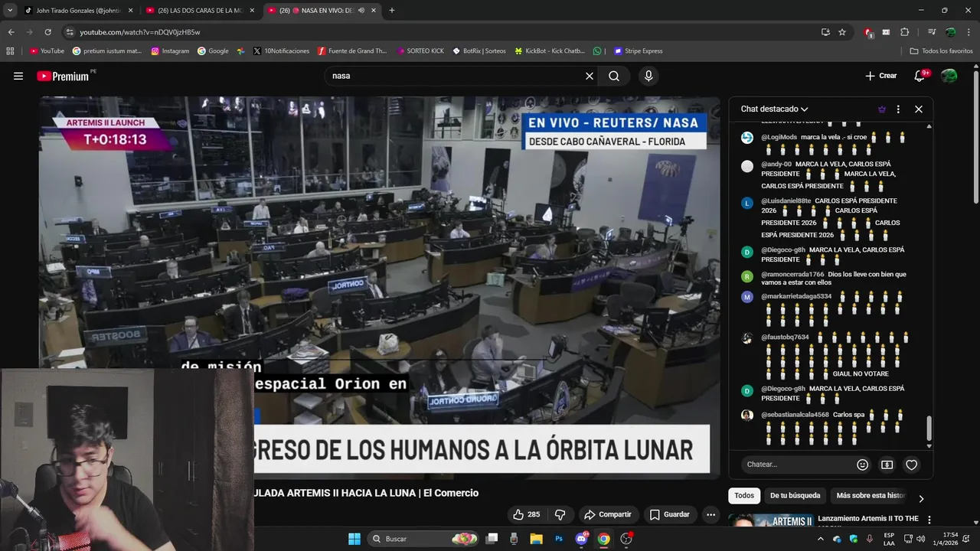Open SORTEO KICK bookmark
Screen dimensions: 980x551
(420, 51)
